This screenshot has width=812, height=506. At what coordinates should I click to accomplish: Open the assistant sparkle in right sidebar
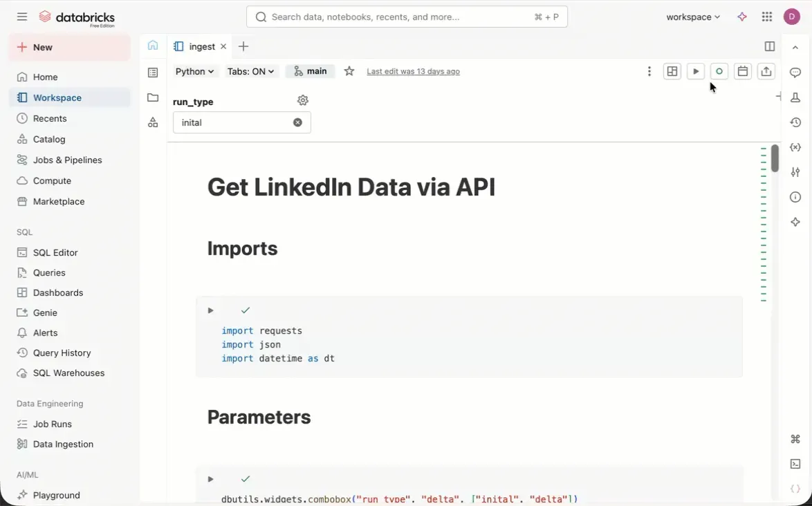[x=795, y=222]
